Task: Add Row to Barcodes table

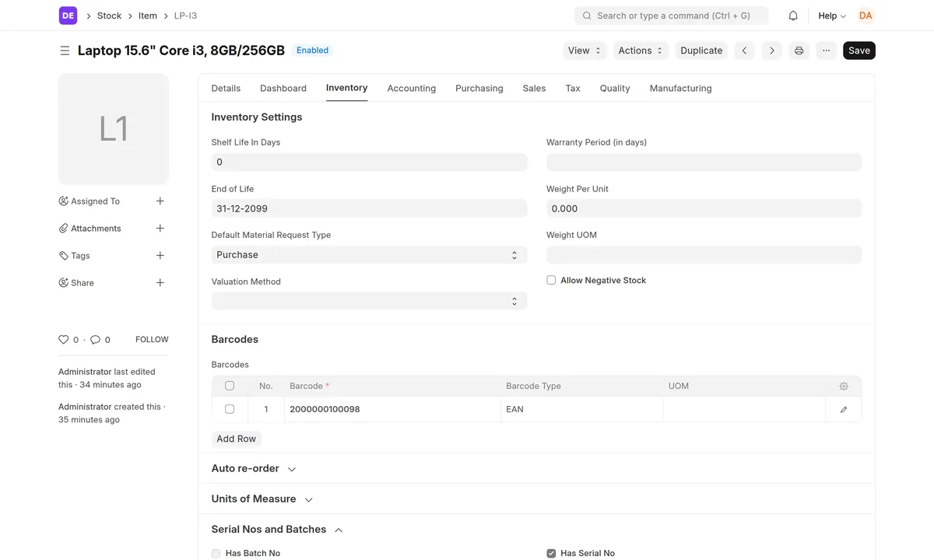Action: point(237,439)
